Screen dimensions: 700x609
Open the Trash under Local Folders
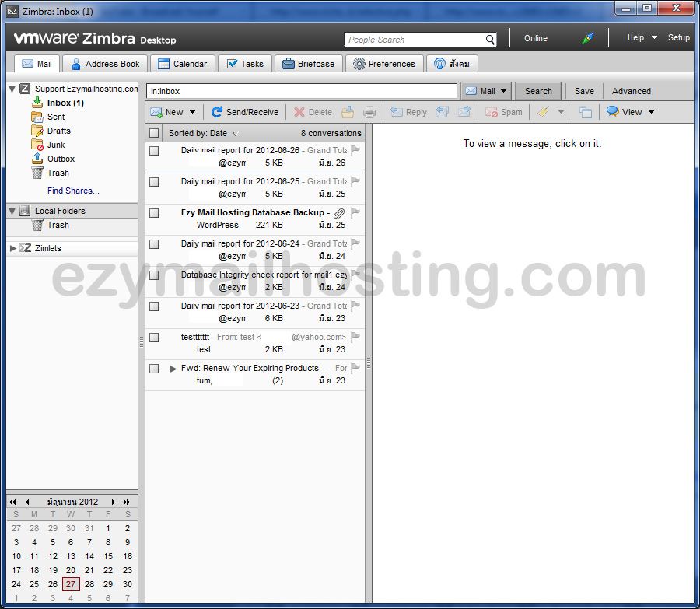pos(58,225)
